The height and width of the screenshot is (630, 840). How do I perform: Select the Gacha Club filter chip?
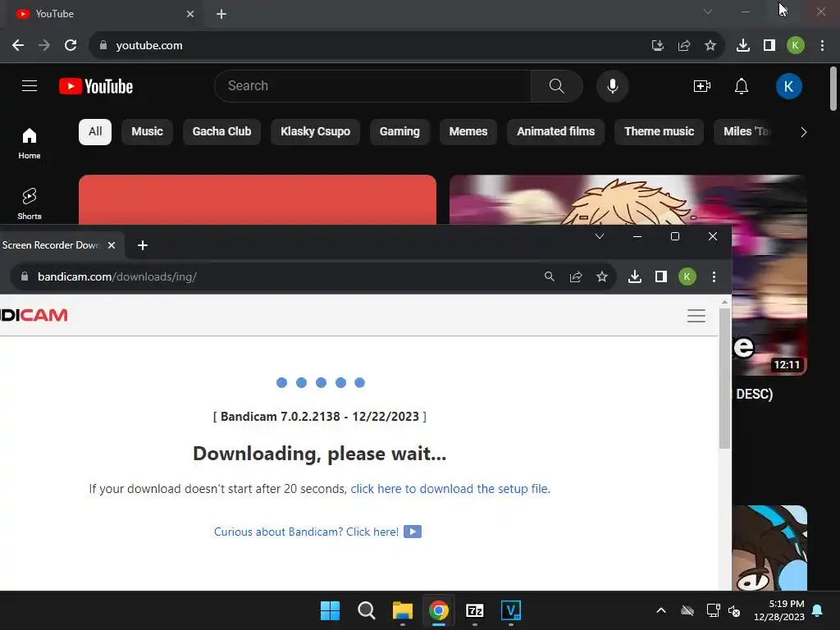221,132
